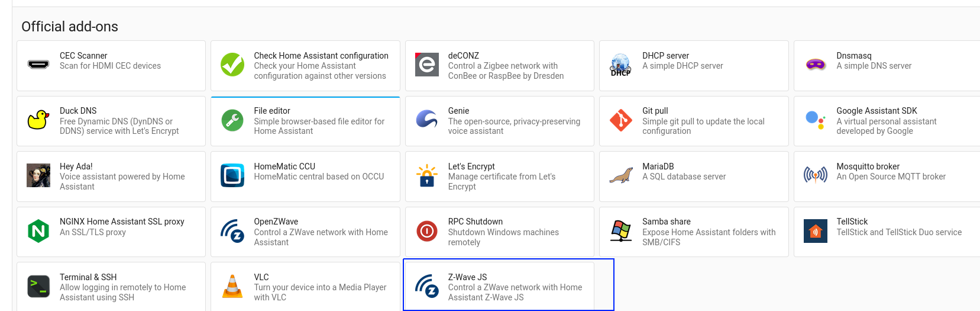980x311 pixels.
Task: Click the Dnsmasq purple mask icon
Action: pyautogui.click(x=816, y=64)
